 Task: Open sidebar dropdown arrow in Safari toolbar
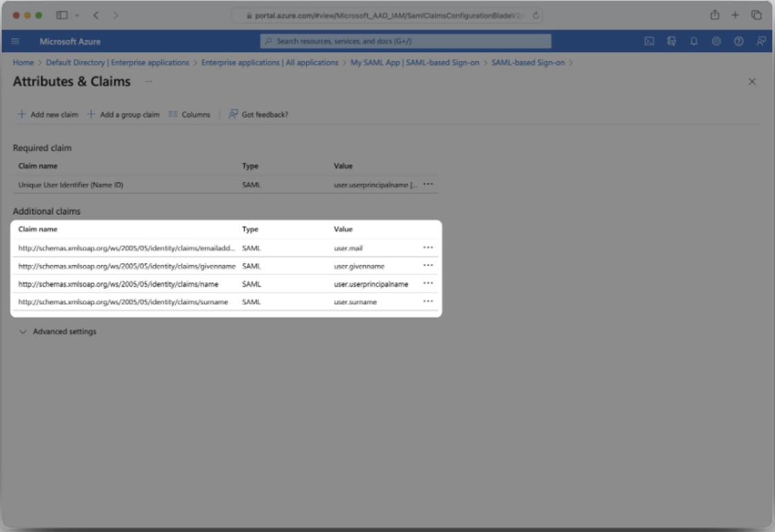(x=77, y=15)
